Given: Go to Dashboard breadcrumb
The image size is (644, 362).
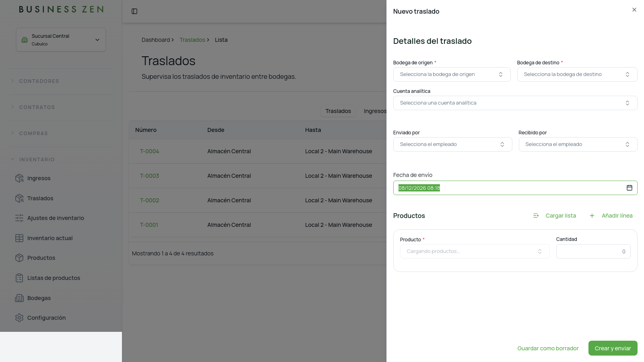Looking at the screenshot, I should (156, 40).
